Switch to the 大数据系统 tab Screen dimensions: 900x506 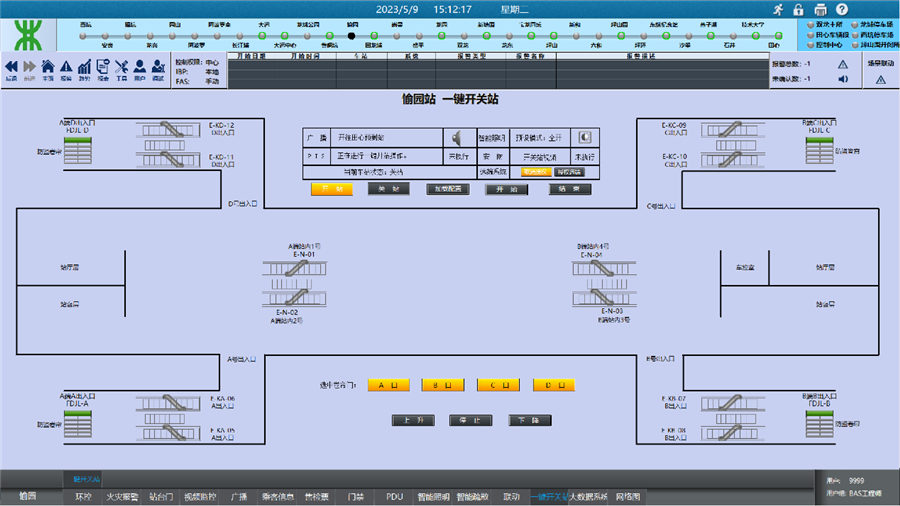click(588, 497)
